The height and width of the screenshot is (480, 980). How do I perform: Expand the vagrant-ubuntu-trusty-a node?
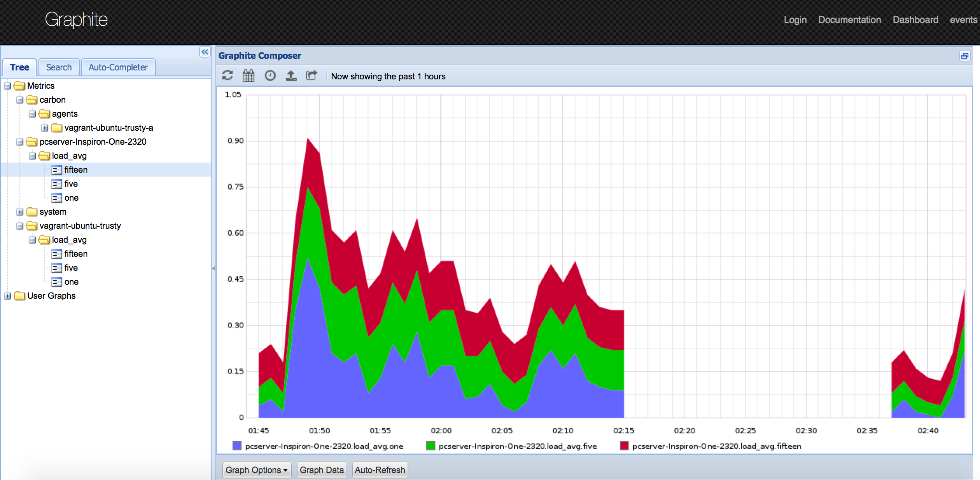click(x=45, y=128)
